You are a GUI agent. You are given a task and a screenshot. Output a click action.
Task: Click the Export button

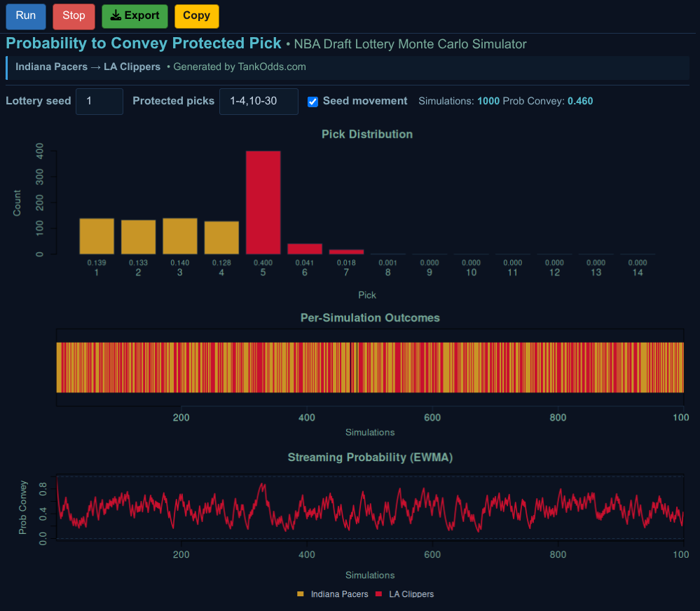point(135,16)
